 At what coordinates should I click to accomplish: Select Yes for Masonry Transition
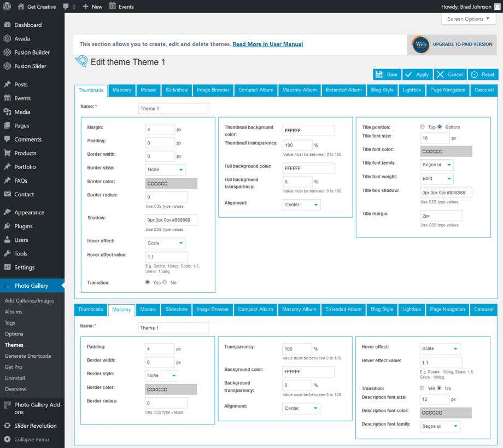[x=423, y=388]
